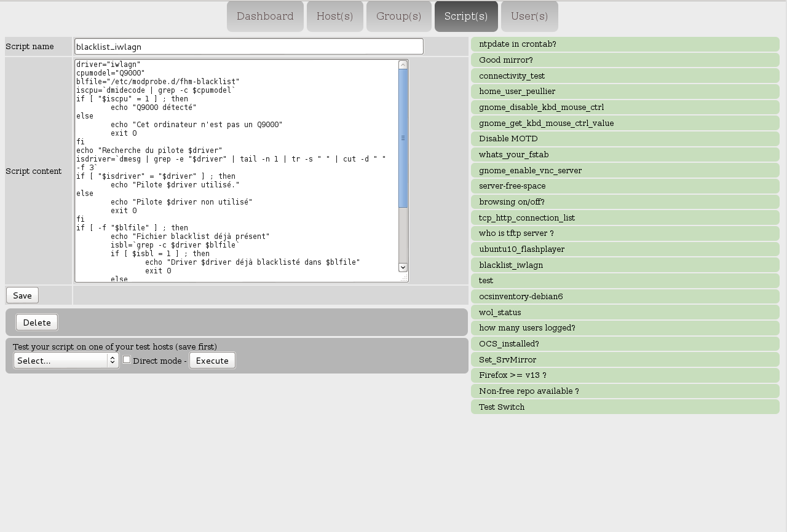Open the Disable MOTD script
The height and width of the screenshot is (532, 787).
[625, 138]
